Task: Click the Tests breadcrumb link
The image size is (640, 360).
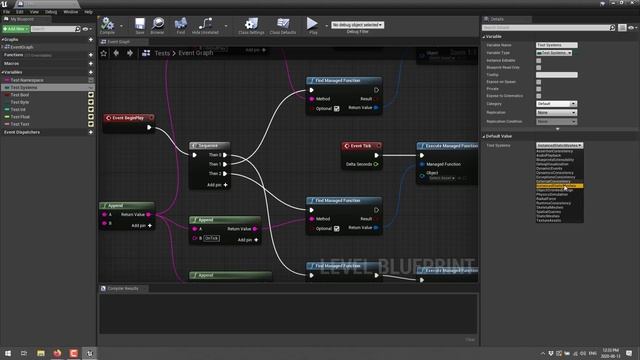Action: (162, 53)
